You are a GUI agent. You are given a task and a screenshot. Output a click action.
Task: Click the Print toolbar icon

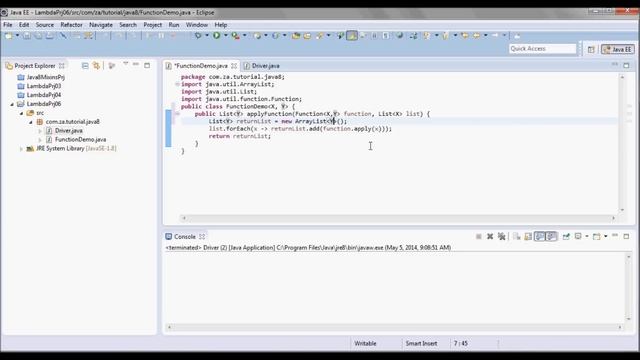49,36
